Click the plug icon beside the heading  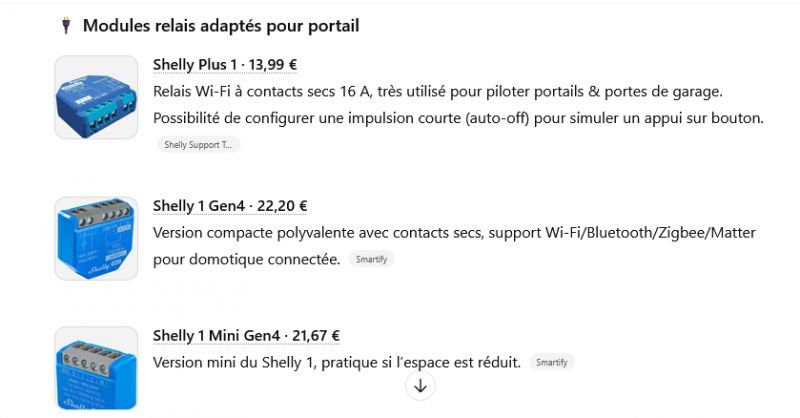[x=66, y=26]
